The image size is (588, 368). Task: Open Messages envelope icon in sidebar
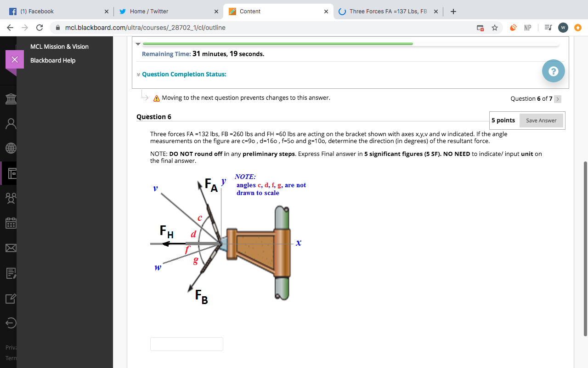(x=10, y=248)
